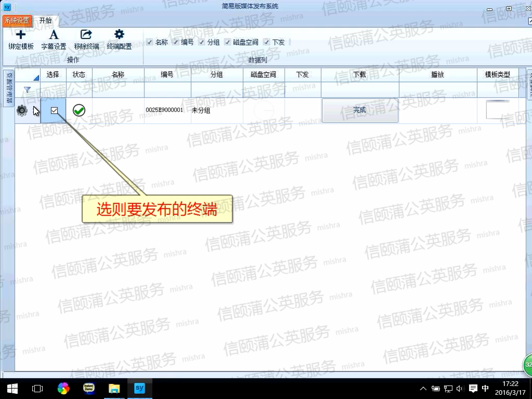This screenshot has height=399, width=532.
Task: Click the filter funnel icon in grid
Action: point(28,90)
